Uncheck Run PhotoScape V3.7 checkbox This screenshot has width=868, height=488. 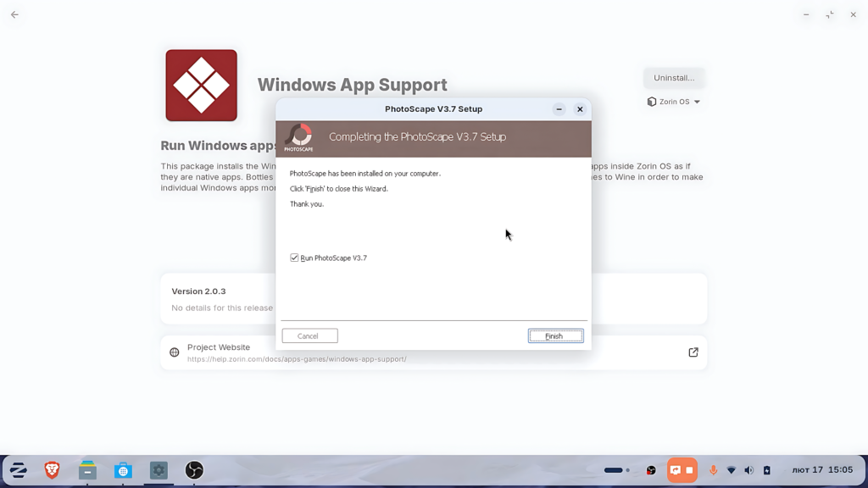coord(294,258)
